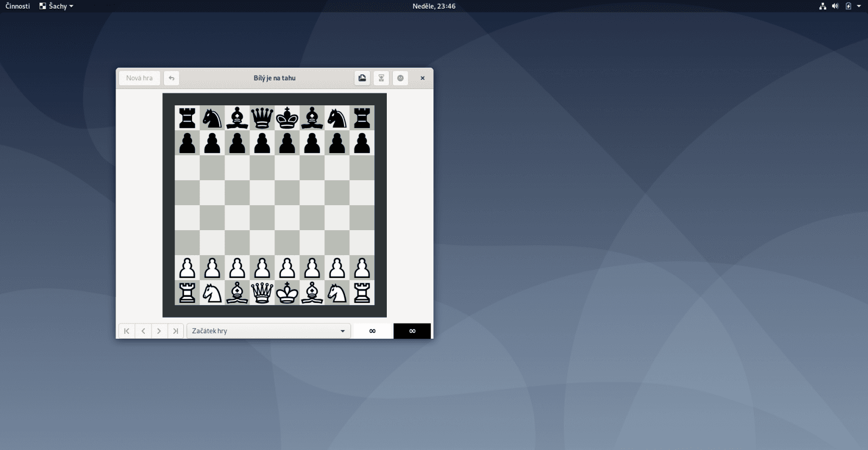
Task: Click the black bishop beside the queen
Action: point(237,118)
